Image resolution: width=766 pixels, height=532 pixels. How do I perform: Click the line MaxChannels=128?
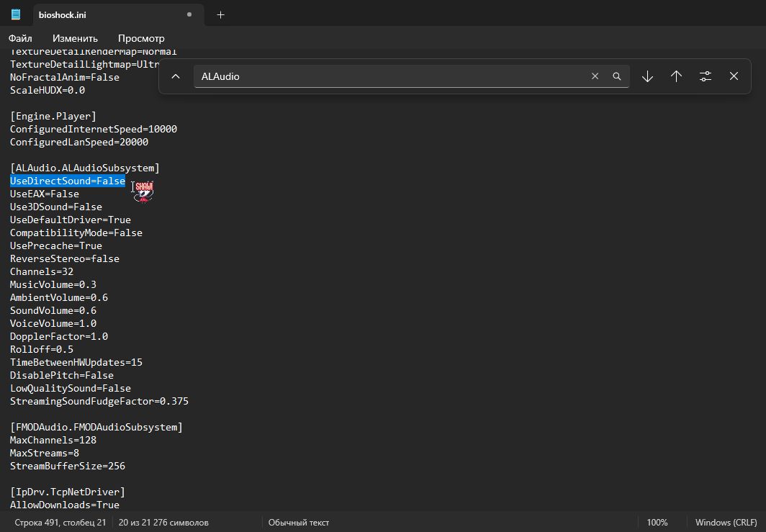(53, 440)
